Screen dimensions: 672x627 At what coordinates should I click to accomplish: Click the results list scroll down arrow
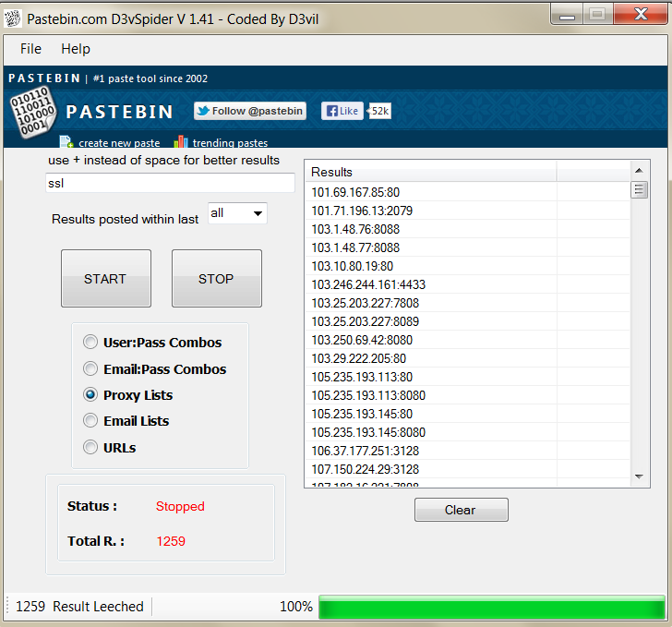point(639,476)
